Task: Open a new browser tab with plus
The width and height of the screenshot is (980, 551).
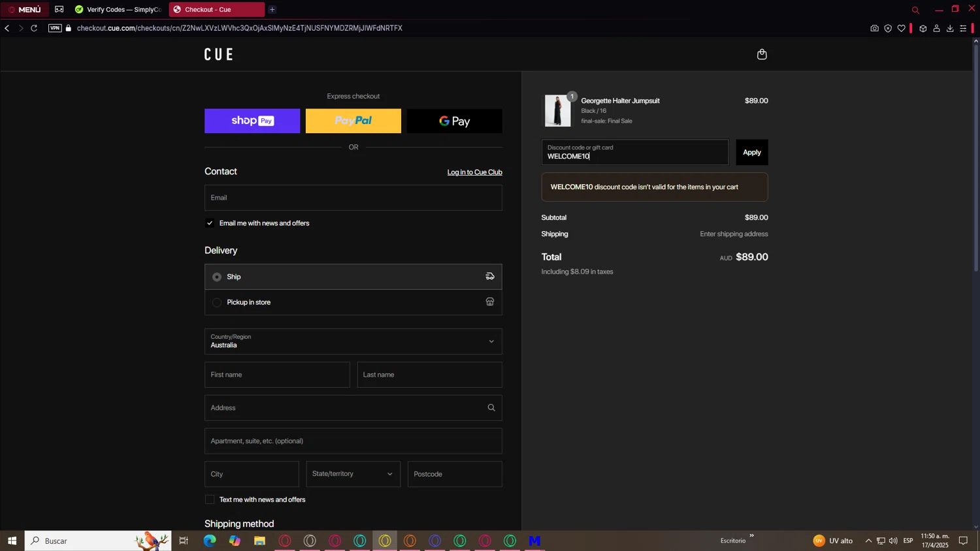Action: coord(272,9)
